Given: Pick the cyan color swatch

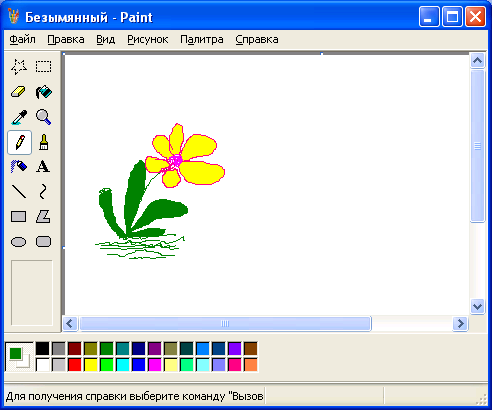Looking at the screenshot, I should tap(123, 365).
